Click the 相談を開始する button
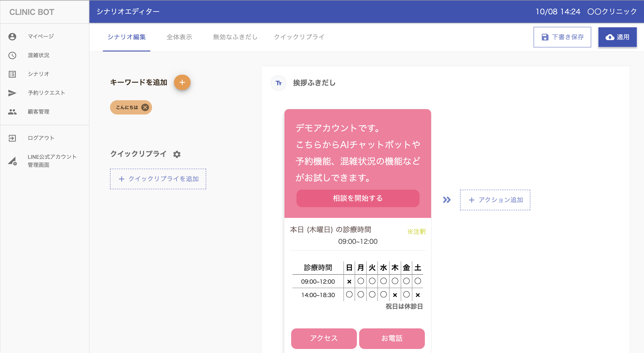This screenshot has height=353, width=644. 358,198
